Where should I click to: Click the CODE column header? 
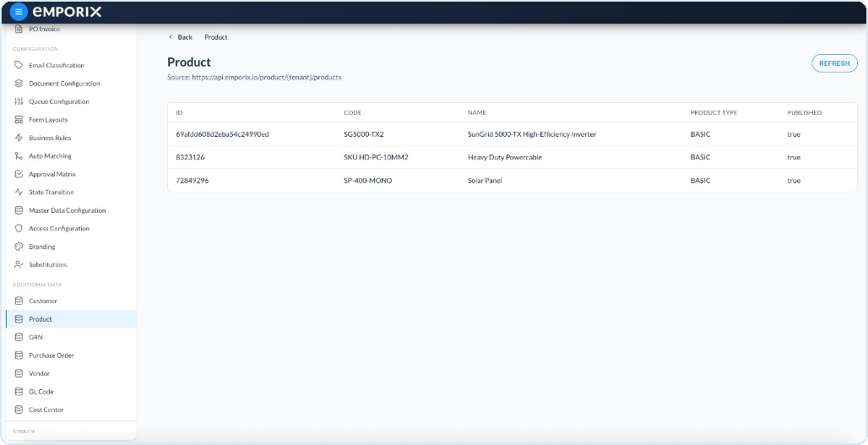click(x=353, y=112)
